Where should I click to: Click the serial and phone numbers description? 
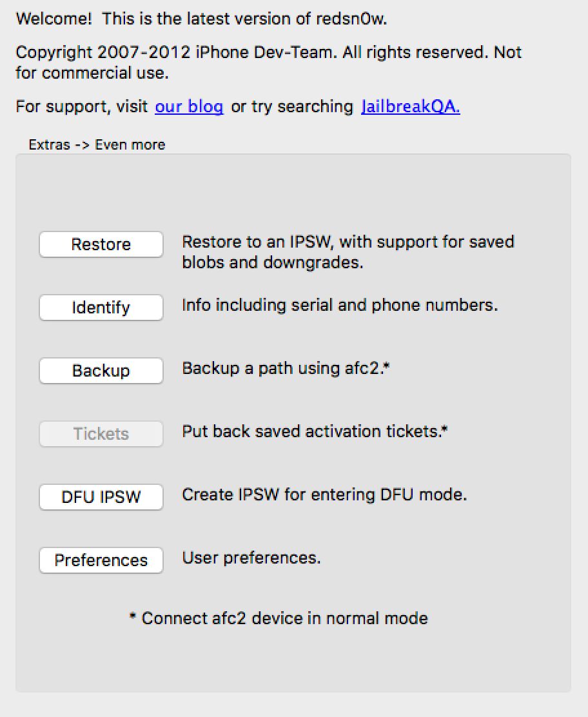340,304
